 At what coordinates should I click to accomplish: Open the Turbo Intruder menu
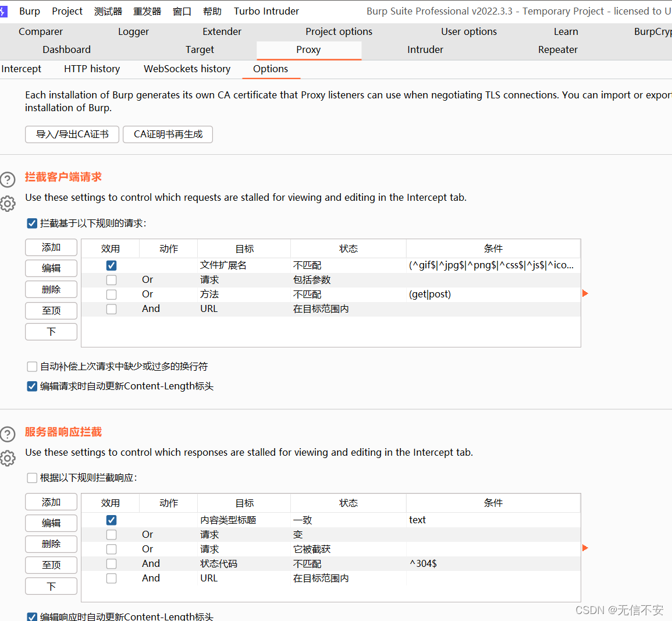pyautogui.click(x=266, y=11)
